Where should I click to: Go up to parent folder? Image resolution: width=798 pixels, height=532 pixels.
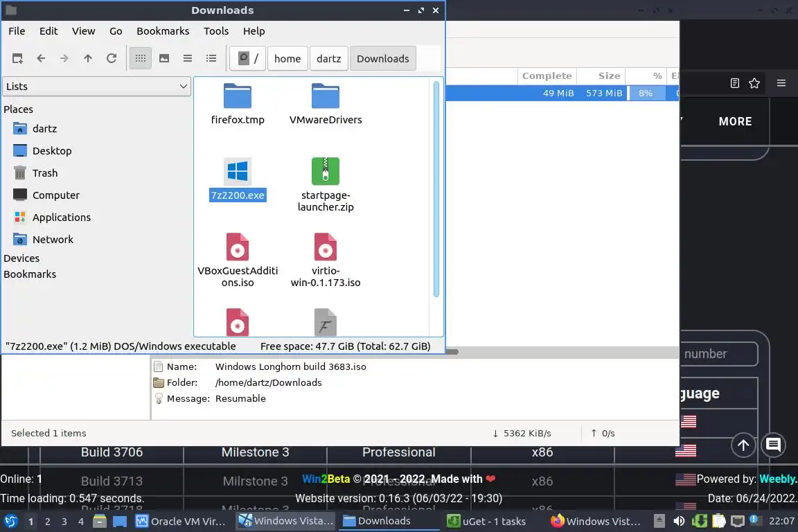(88, 59)
